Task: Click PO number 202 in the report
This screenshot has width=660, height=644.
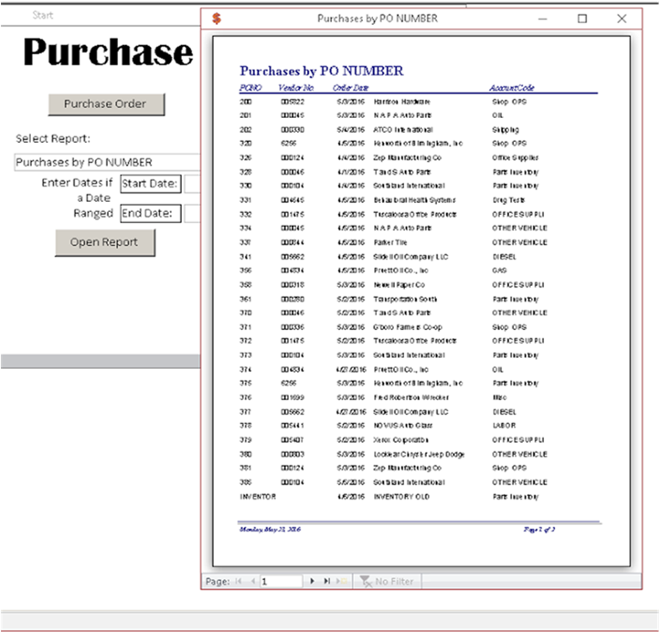Action: (246, 130)
